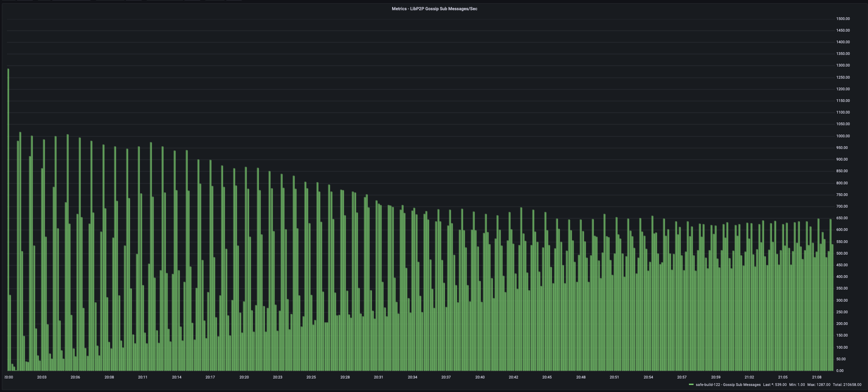Click the 0.00 y-axis label

(x=840, y=371)
